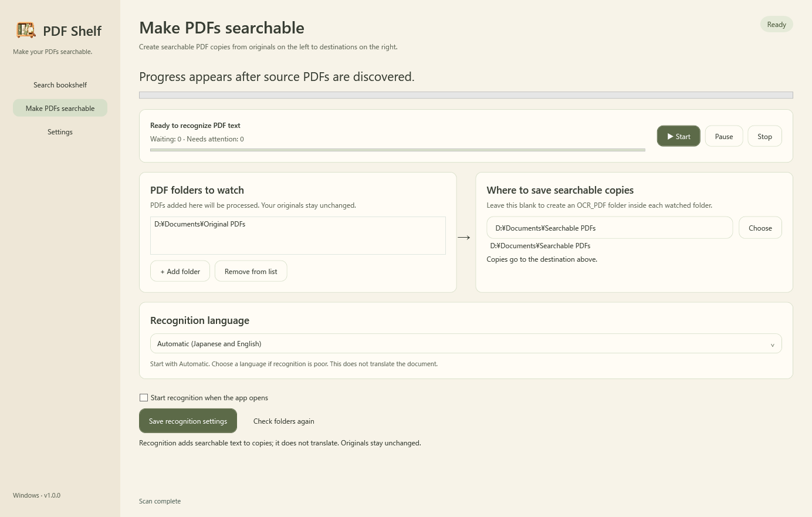This screenshot has height=517, width=812.
Task: Add a folder to watch
Action: pyautogui.click(x=180, y=271)
